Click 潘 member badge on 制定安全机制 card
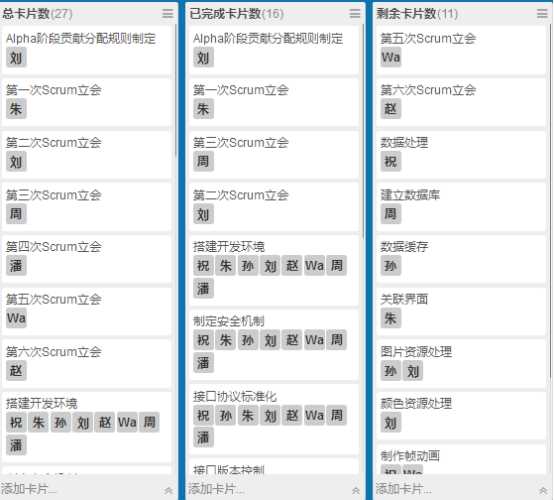This screenshot has width=554, height=500. pos(204,363)
